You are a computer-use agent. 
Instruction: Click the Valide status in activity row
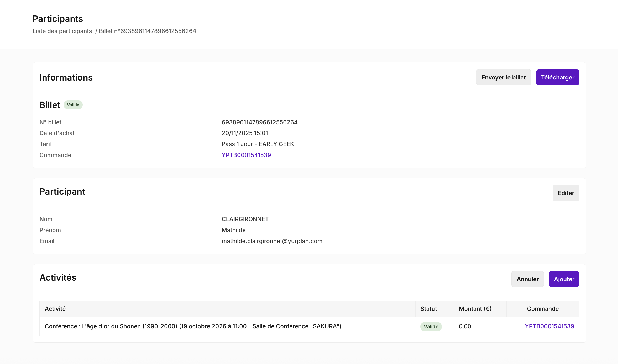431,326
